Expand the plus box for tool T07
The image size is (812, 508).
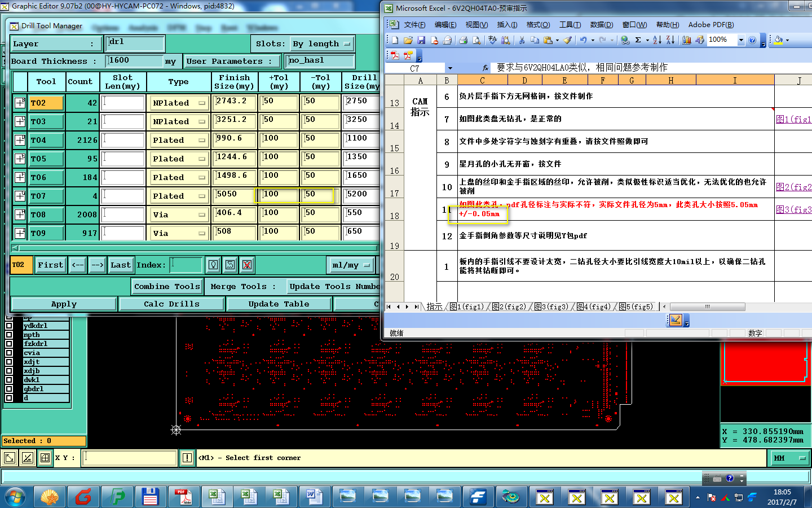click(x=20, y=196)
